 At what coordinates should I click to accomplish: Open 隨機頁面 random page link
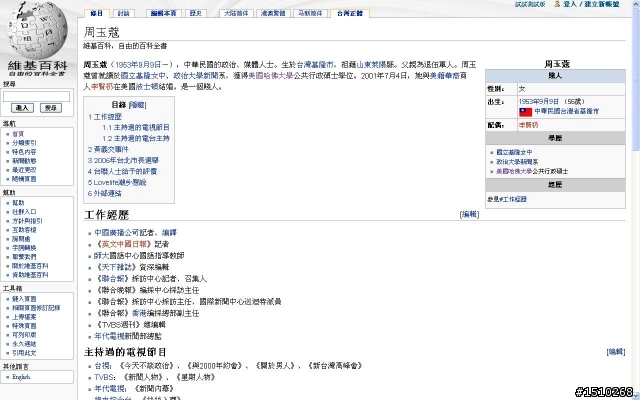(x=24, y=179)
